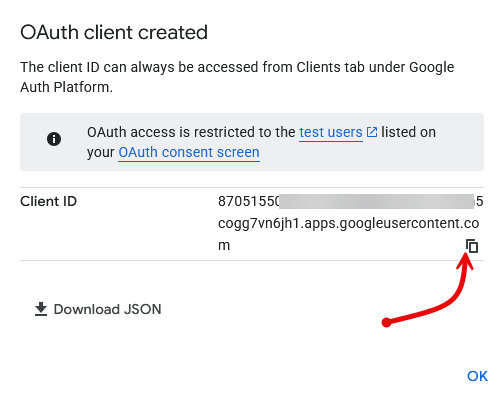Click the OAuth client created heading
500x396 pixels.
click(x=114, y=32)
